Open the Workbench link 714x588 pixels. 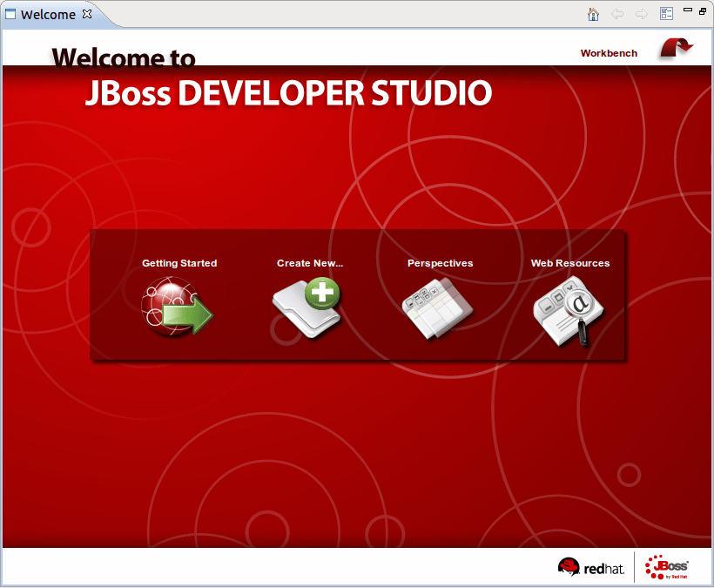click(609, 53)
